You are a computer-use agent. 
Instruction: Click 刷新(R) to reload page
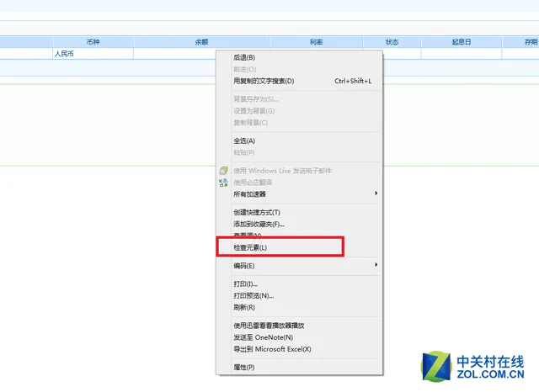[x=299, y=307]
